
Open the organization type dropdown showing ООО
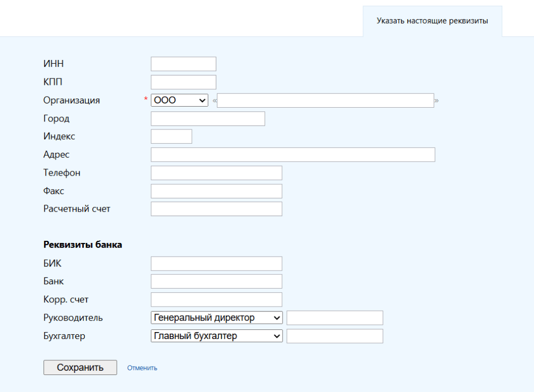click(x=179, y=100)
